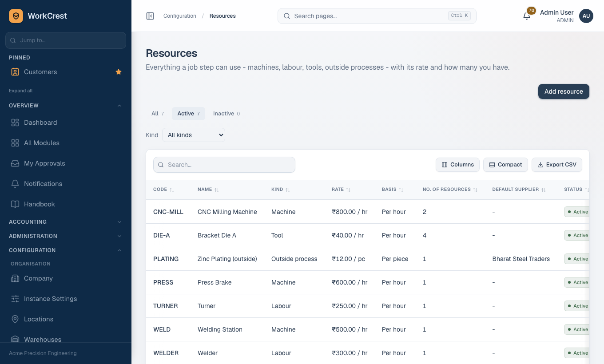Expand the Accounting section
The height and width of the screenshot is (364, 604).
66,222
